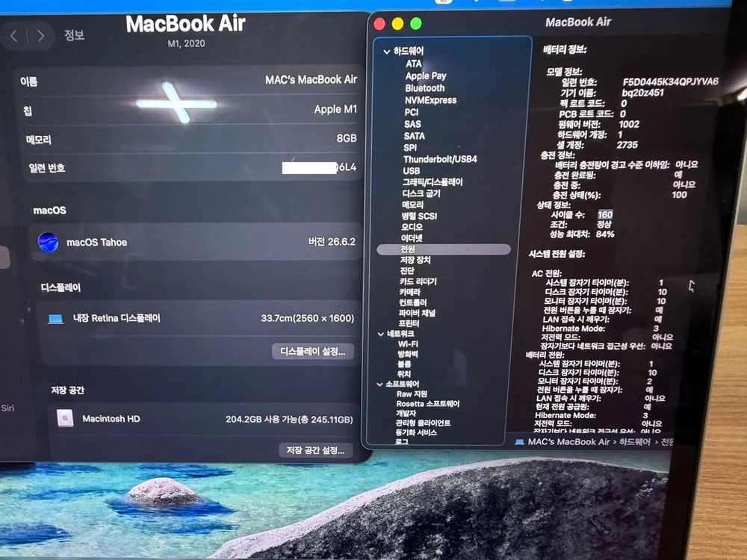The width and height of the screenshot is (747, 560).
Task: Collapse the 하드웨어 section
Action: (387, 51)
